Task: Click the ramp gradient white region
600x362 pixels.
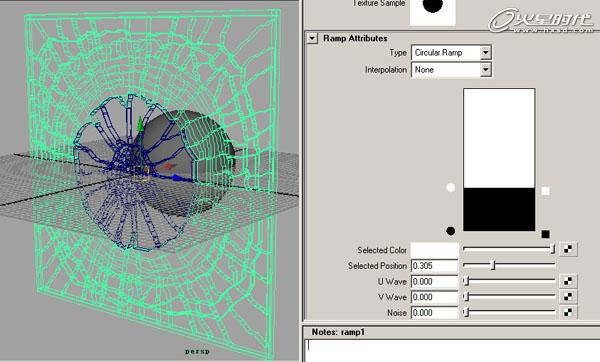Action: (x=499, y=138)
